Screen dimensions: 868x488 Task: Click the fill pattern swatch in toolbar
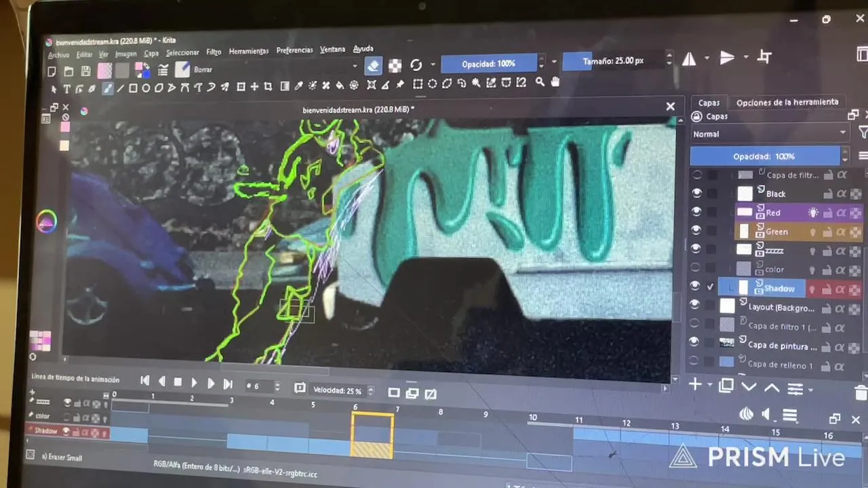click(x=122, y=70)
